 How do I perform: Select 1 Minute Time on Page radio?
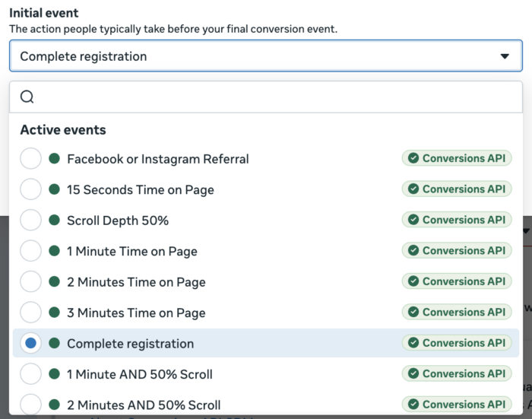[x=30, y=251]
